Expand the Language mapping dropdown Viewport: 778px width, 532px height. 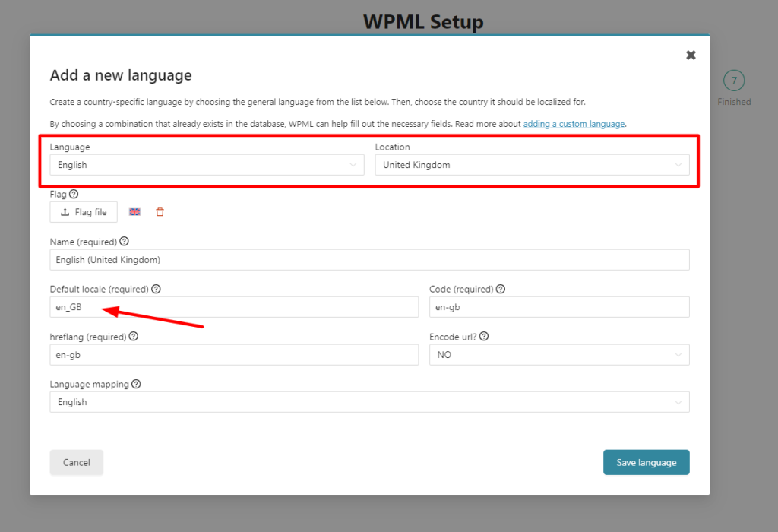(x=369, y=402)
